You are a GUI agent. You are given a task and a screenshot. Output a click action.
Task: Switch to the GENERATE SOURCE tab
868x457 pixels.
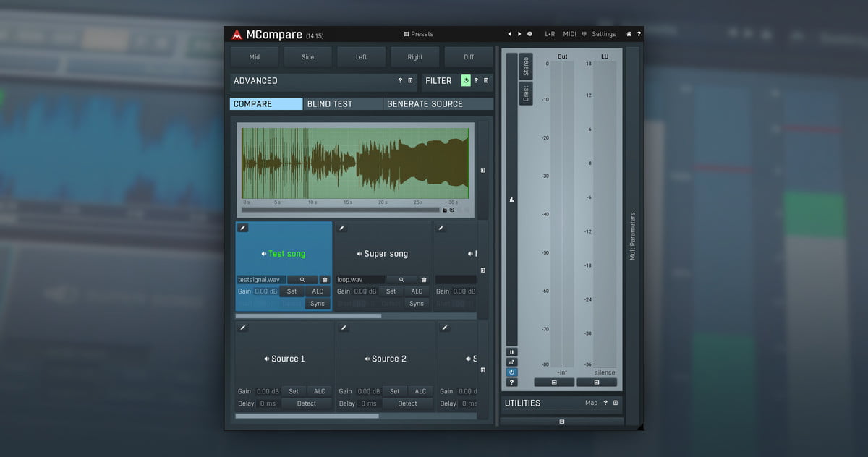tap(425, 104)
